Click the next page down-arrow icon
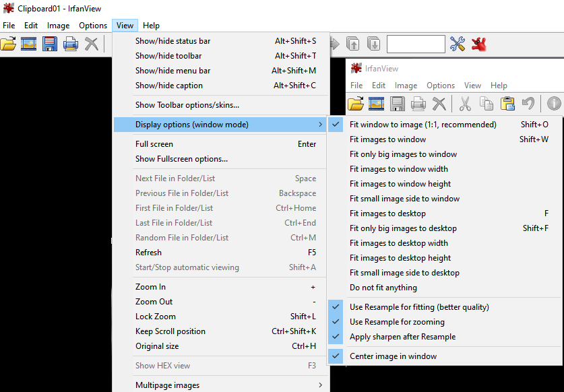The image size is (564, 392). click(374, 44)
